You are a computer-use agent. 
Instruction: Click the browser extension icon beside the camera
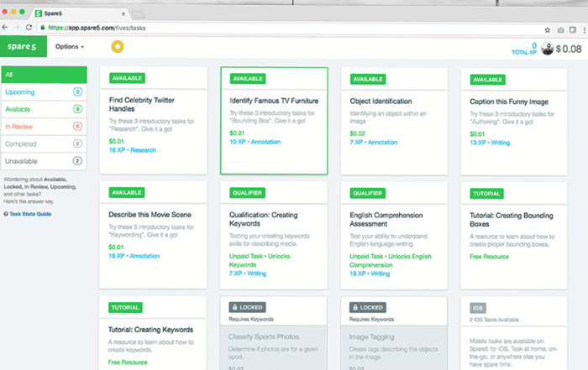click(573, 29)
